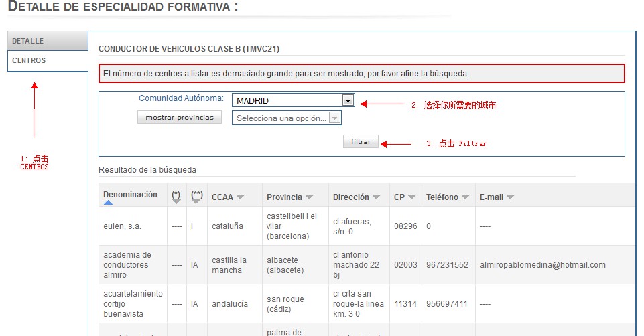Image resolution: width=644 pixels, height=336 pixels.
Task: Sort table by CCAA column arrow
Action: click(240, 197)
